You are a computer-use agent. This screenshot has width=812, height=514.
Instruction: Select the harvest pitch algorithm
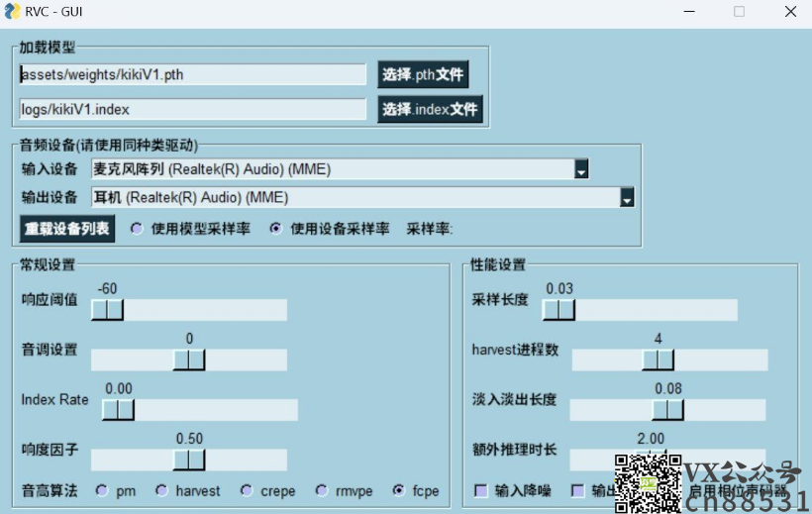[162, 490]
